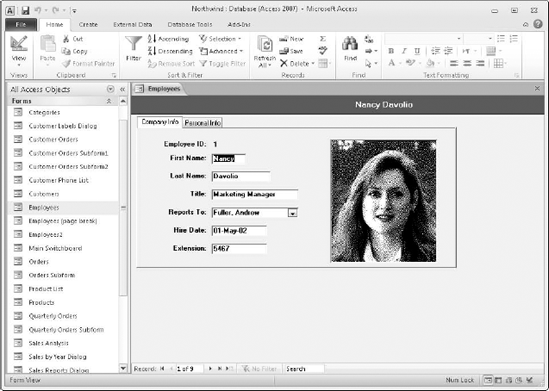Viewport: 549px width, 391px height.
Task: Open Main Switchboard form
Action: [55, 248]
